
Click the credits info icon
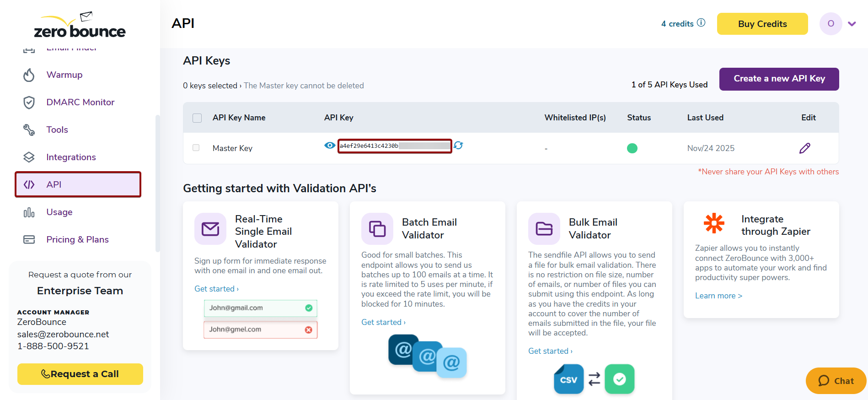click(x=701, y=22)
